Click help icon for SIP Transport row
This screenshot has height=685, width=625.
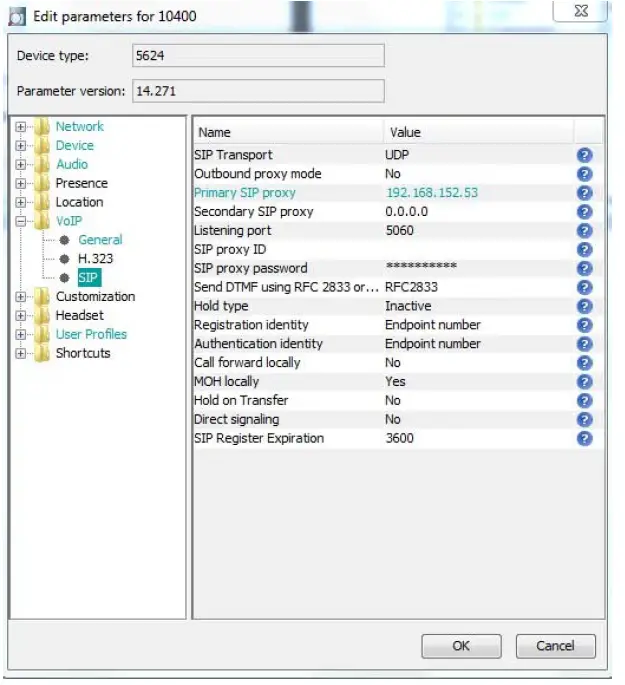(585, 155)
